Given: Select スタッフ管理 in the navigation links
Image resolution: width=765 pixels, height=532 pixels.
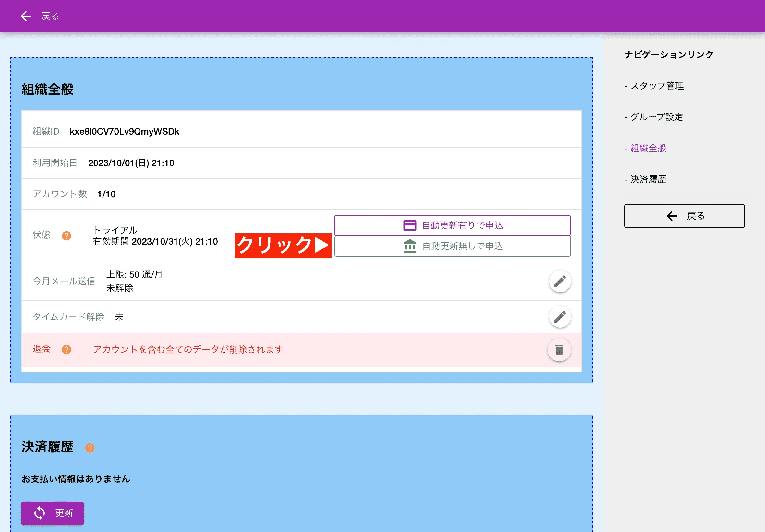Looking at the screenshot, I should pos(658,86).
